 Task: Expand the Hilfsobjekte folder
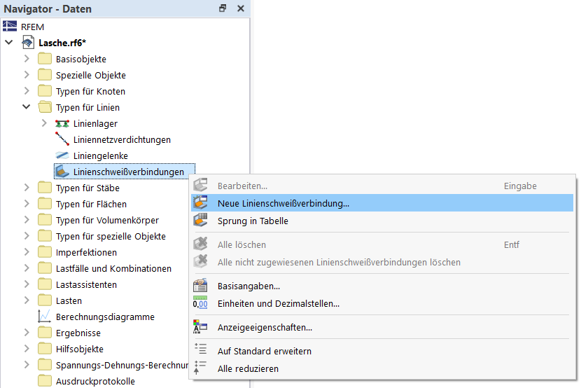27,349
